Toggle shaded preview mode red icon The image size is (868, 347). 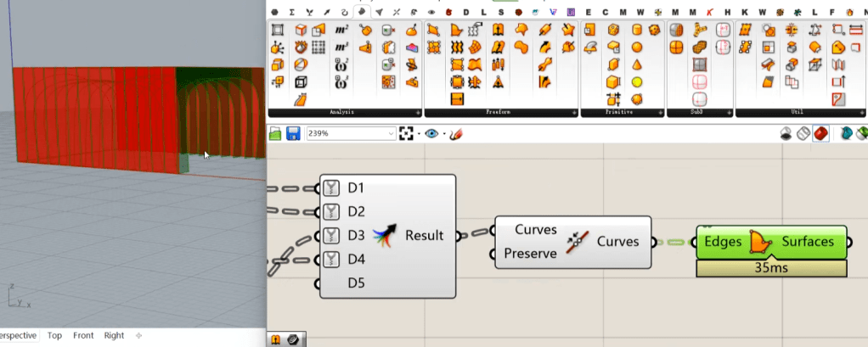coord(821,133)
